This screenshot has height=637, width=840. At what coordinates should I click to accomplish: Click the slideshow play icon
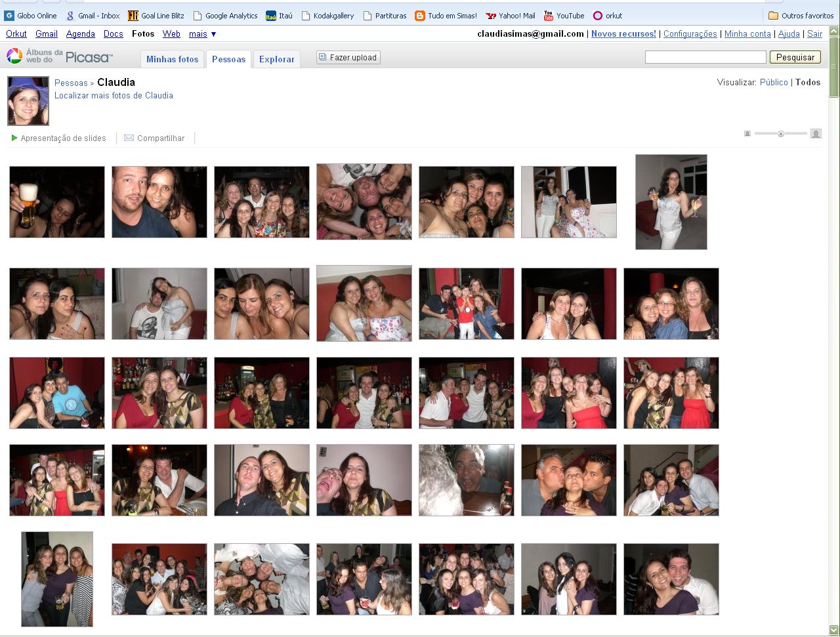(x=14, y=138)
